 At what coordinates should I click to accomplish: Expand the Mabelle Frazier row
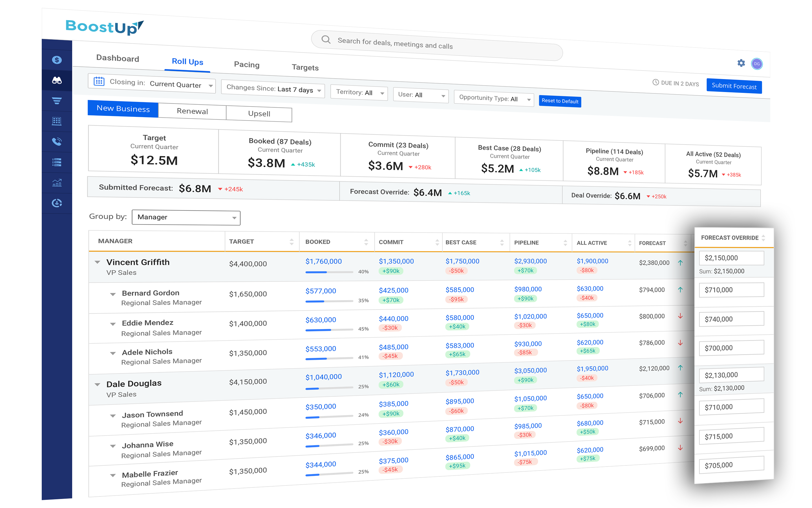pos(113,476)
